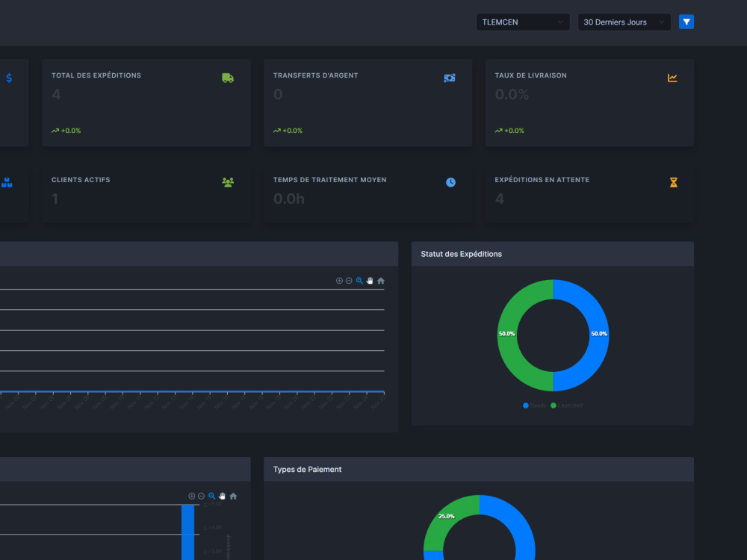Screen dimensions: 747x560
Task: Activate panning hand on lower bar chart
Action: pos(222,497)
